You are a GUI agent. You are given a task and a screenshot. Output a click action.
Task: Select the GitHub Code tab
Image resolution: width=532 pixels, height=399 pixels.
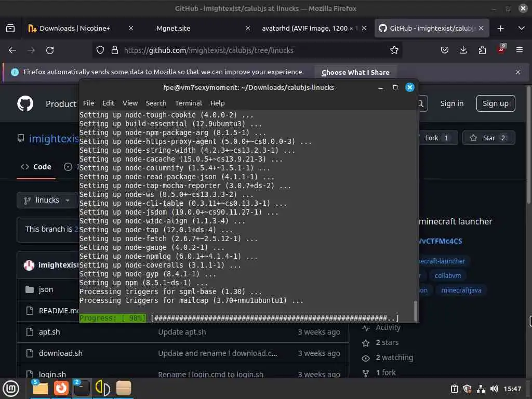point(36,167)
